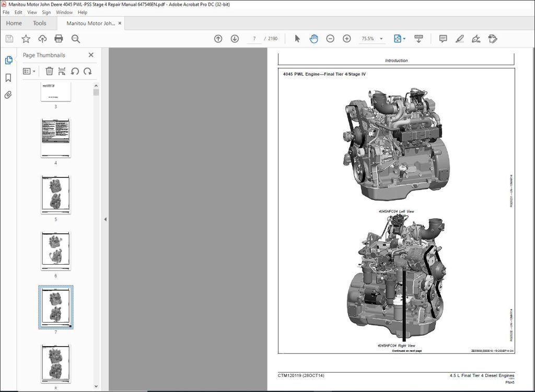Go to previous page arrow

[218, 39]
